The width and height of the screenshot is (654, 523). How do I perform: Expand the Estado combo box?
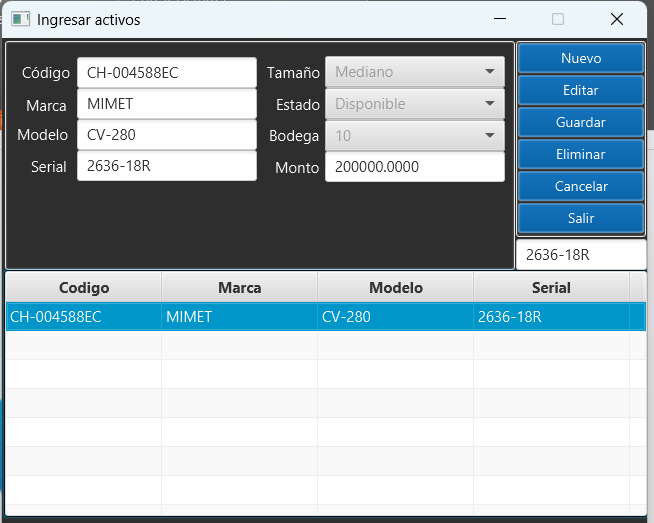pos(414,104)
